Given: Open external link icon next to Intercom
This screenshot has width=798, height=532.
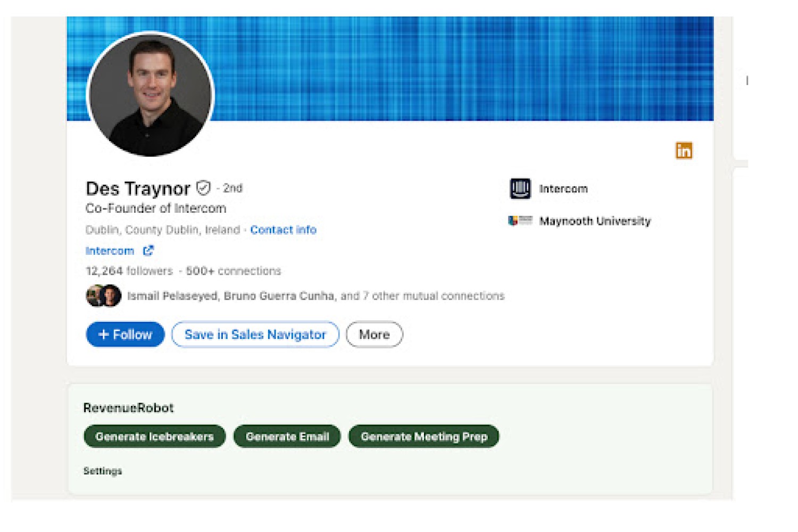Looking at the screenshot, I should (148, 250).
